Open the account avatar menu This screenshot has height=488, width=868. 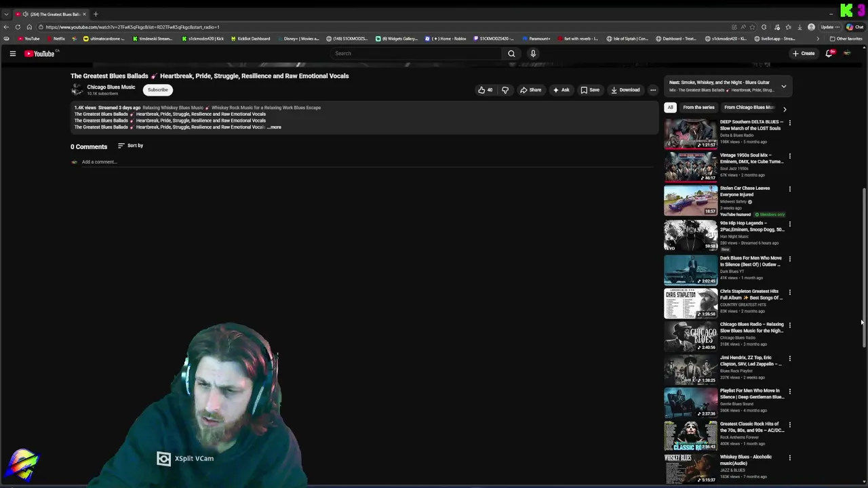[x=847, y=54]
